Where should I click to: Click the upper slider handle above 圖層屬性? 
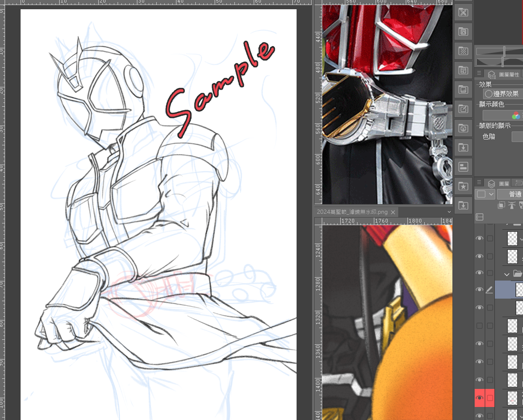point(505,51)
